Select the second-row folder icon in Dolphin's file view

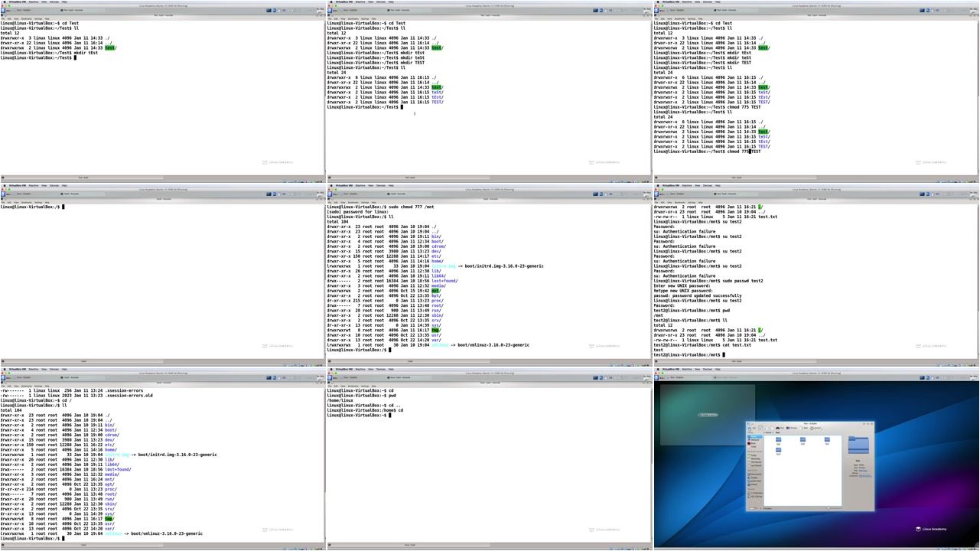[x=778, y=450]
